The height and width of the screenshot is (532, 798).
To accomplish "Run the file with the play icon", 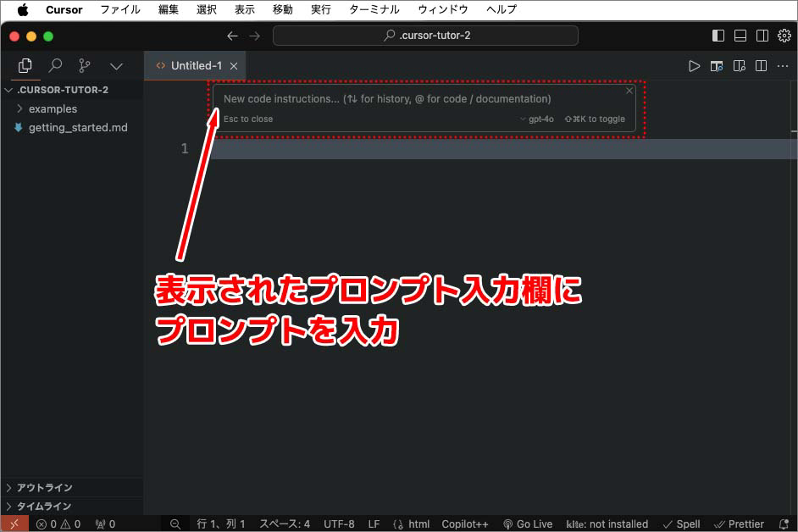I will pos(695,65).
